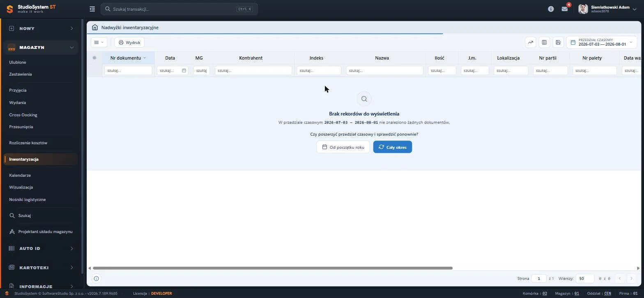
Task: Open the mail messages icon with badge
Action: 565,9
